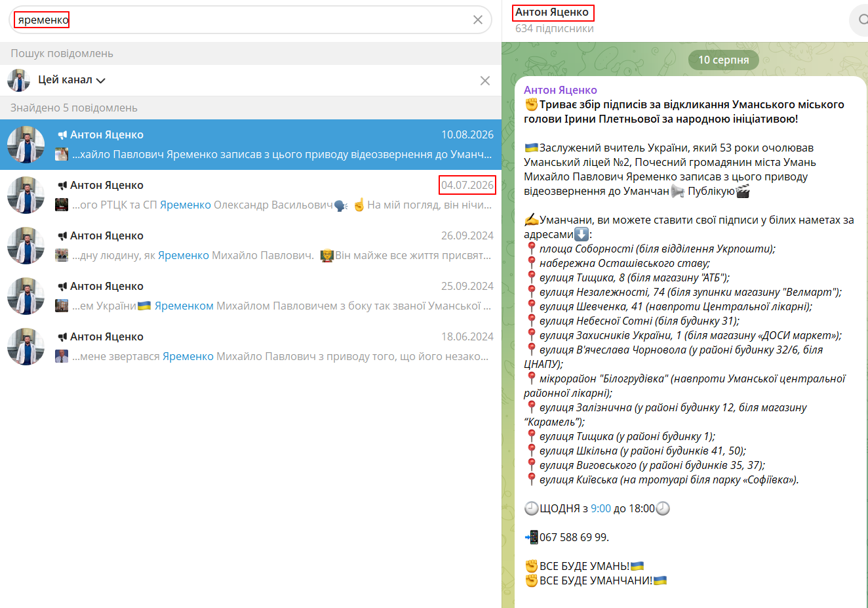
Task: Click the purple "Антон Яценко" message author name
Action: click(x=561, y=91)
